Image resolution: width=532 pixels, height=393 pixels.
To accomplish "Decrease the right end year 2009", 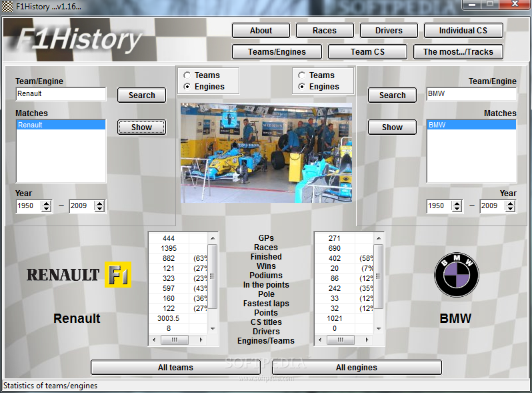I will click(510, 209).
